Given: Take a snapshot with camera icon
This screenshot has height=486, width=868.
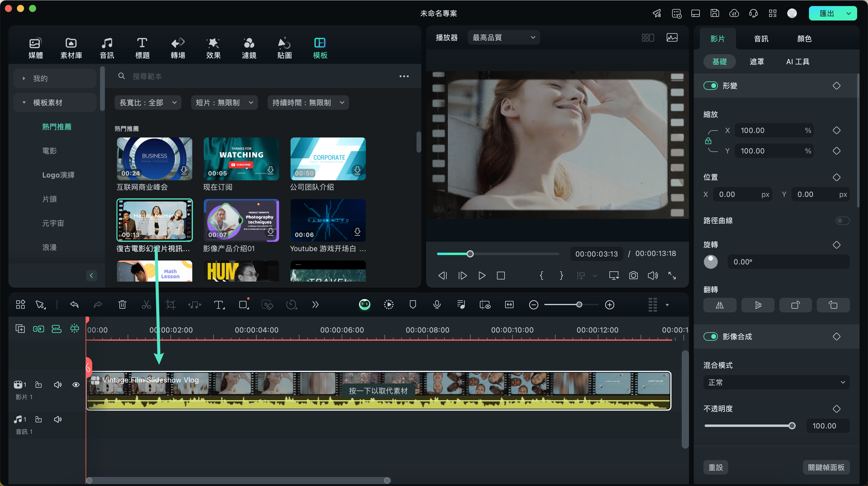Looking at the screenshot, I should pos(634,276).
